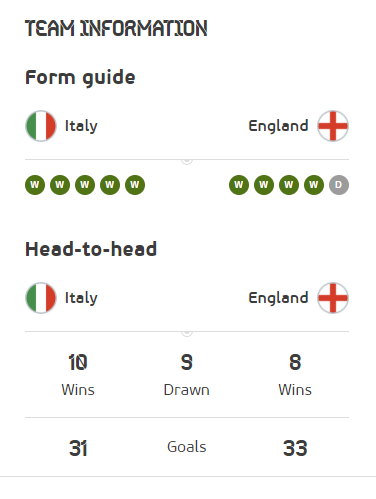Viewport: 376px width, 499px height.
Task: Click Italy flag icon in Head-to-head
Action: [41, 298]
